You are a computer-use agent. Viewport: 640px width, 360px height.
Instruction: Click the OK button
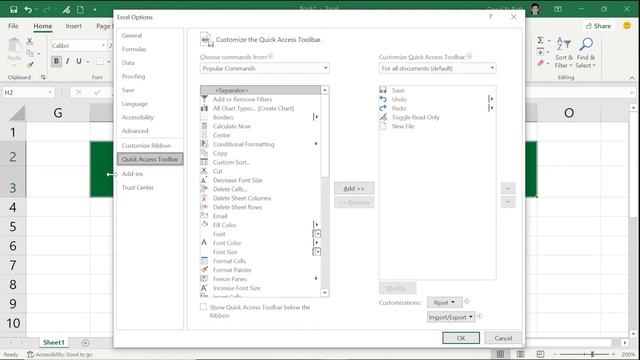[x=461, y=338]
